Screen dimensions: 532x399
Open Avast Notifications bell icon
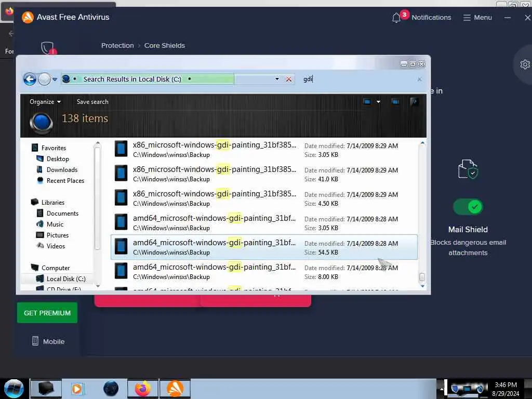[396, 18]
